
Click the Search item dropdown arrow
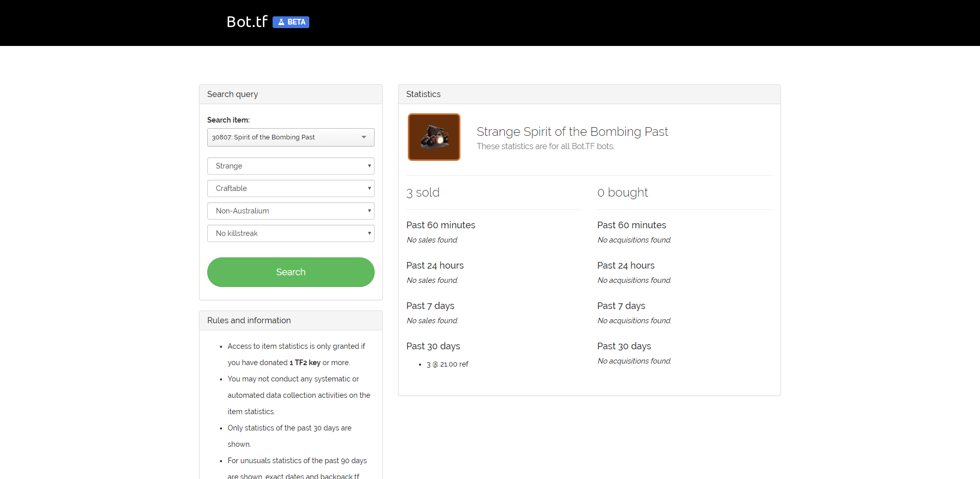point(364,137)
